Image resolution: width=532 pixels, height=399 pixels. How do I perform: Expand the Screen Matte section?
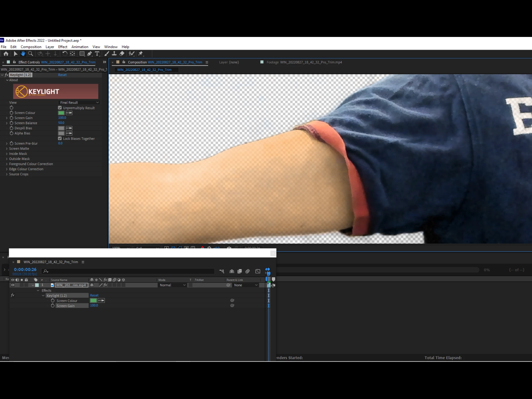(x=7, y=149)
